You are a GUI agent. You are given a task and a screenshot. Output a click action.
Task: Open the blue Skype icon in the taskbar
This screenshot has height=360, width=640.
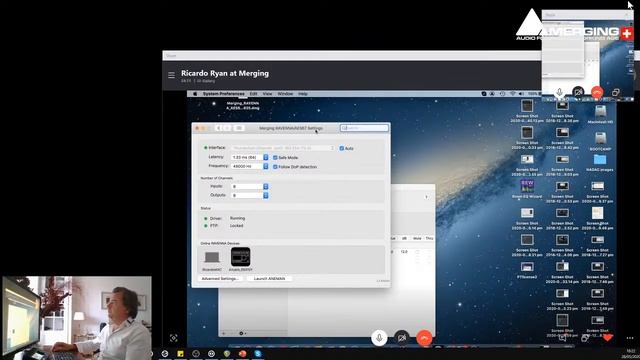(x=258, y=353)
